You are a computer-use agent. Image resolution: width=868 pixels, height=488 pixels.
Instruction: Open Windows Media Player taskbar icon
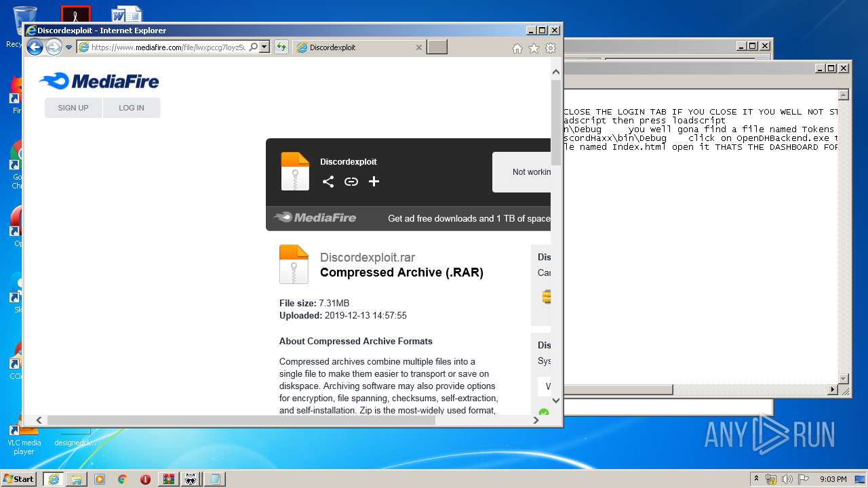click(100, 479)
